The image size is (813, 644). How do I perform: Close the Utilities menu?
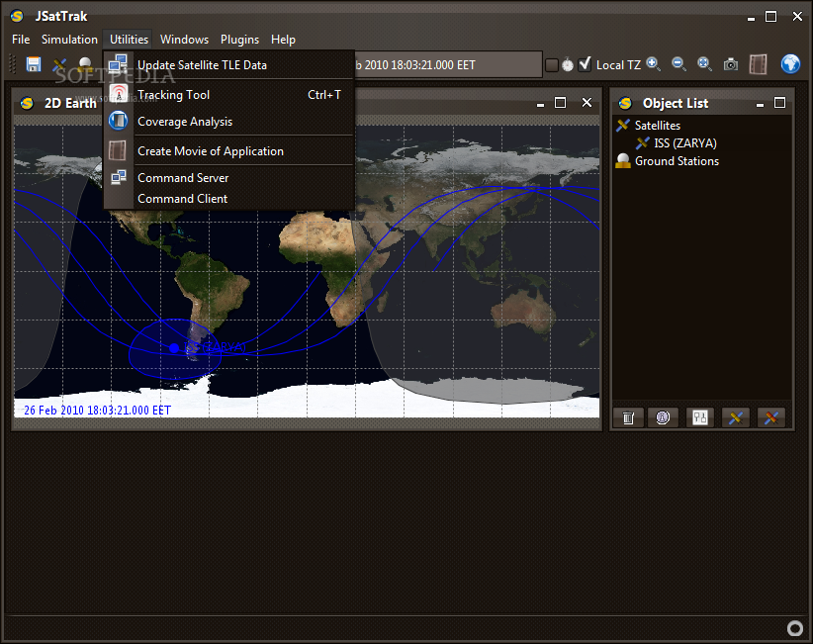(x=129, y=40)
